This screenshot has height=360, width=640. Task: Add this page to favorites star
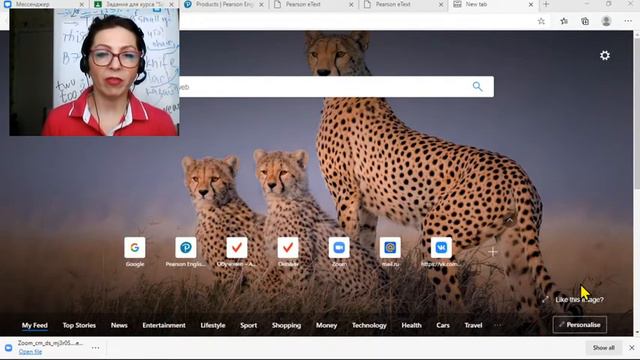coord(541,21)
